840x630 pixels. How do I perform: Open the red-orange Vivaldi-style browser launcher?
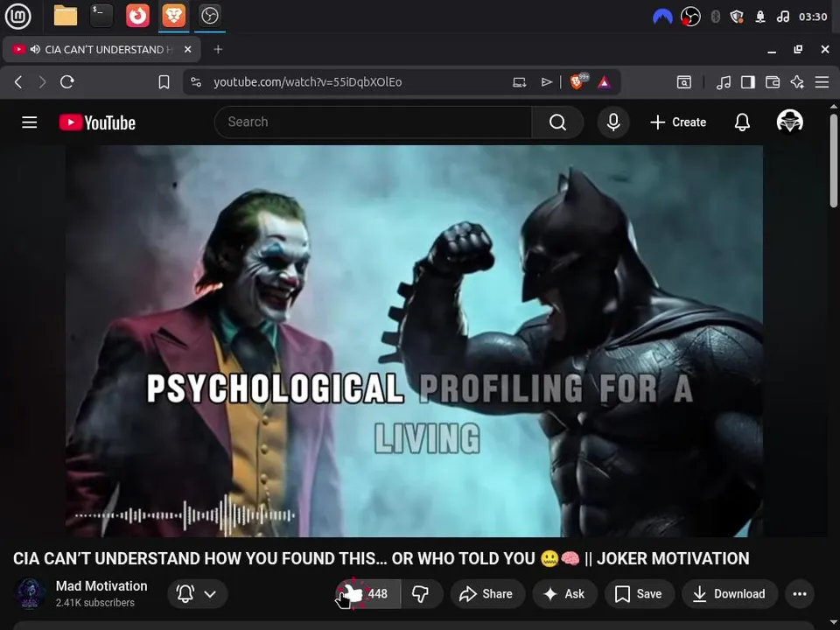coord(137,16)
